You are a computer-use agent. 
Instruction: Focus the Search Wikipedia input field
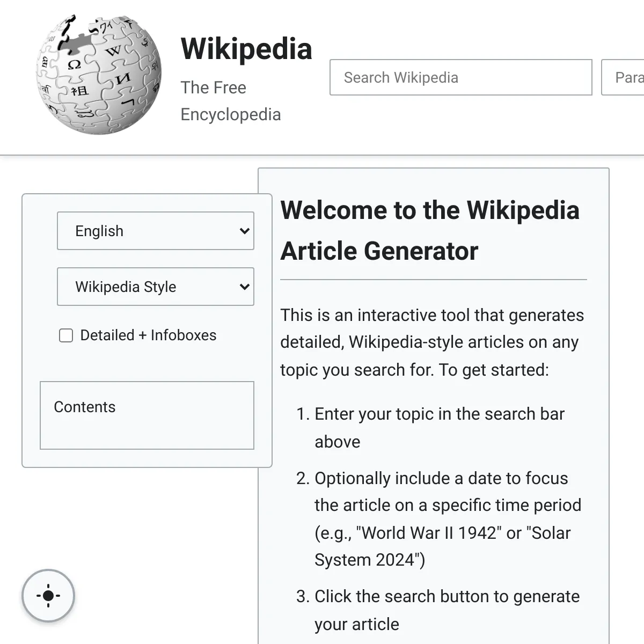461,77
